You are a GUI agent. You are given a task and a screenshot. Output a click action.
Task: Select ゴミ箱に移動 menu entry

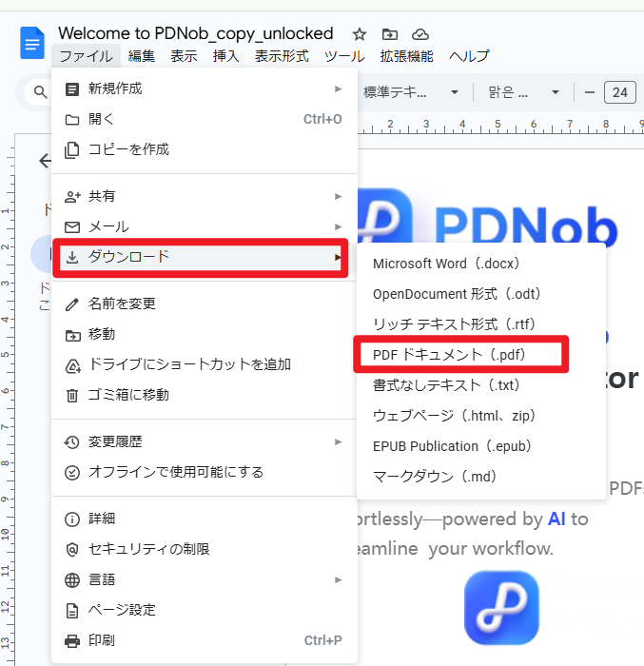(x=205, y=395)
